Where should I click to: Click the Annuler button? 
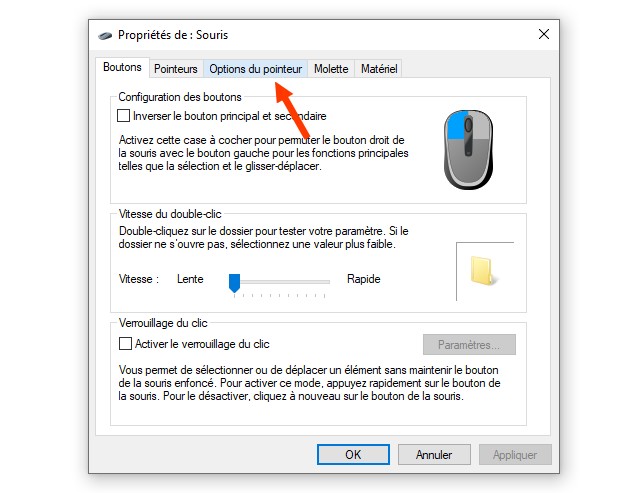tap(434, 455)
